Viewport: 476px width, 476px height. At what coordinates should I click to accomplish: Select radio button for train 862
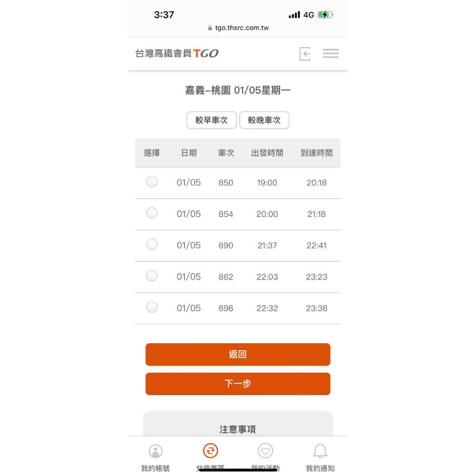point(152,276)
